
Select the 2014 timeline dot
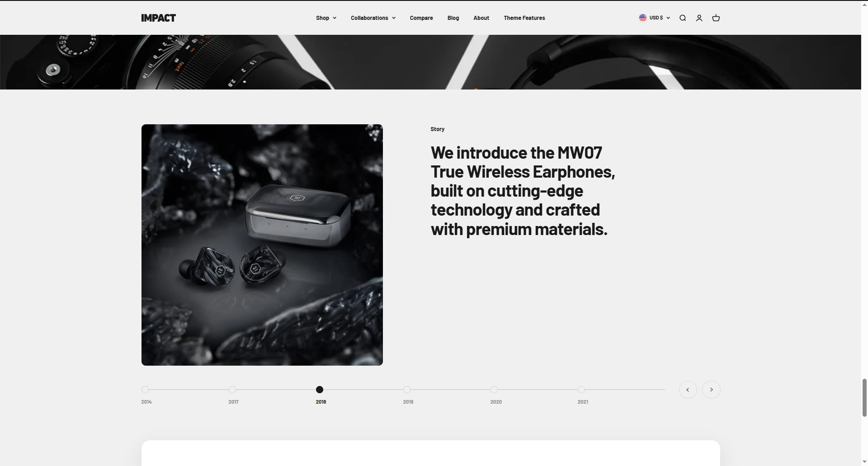point(145,390)
